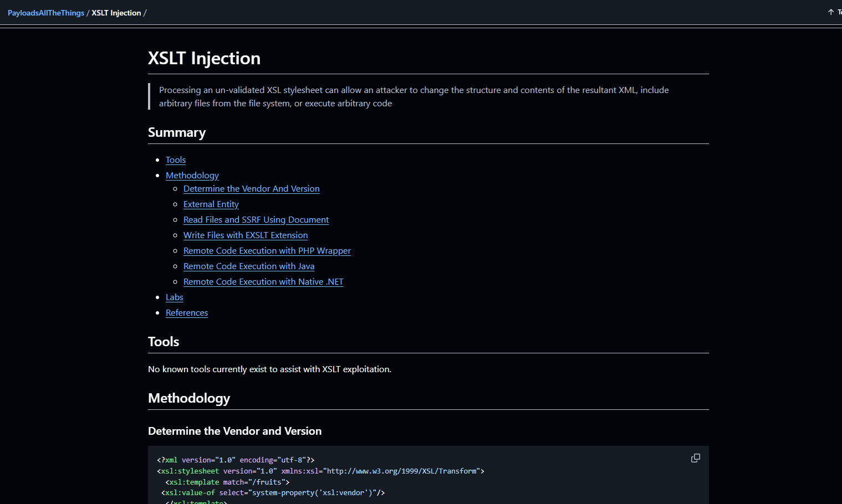Viewport: 842px width, 504px height.
Task: Click the upward arrow Top icon
Action: point(830,12)
